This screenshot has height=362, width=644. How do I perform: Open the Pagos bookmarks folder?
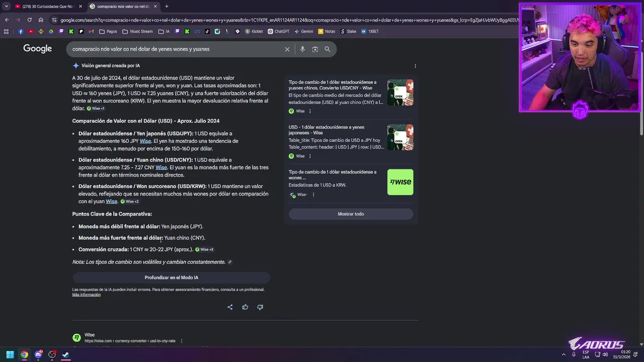tap(108, 31)
